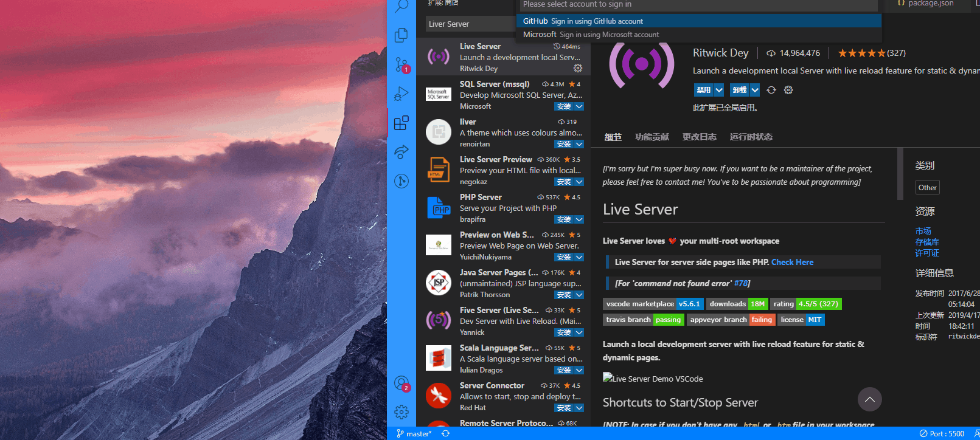This screenshot has width=980, height=440.
Task: Choose Microsoft sign-in option
Action: click(x=698, y=35)
